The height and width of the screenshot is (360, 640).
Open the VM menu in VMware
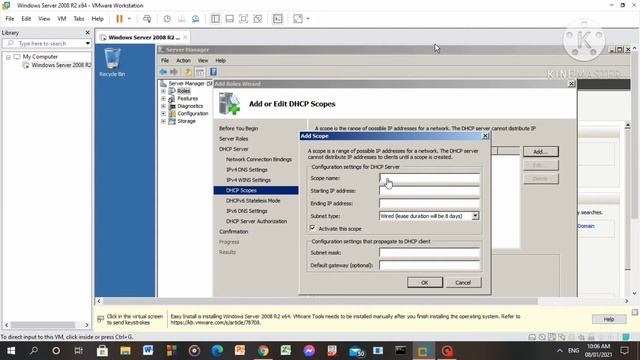click(x=62, y=19)
